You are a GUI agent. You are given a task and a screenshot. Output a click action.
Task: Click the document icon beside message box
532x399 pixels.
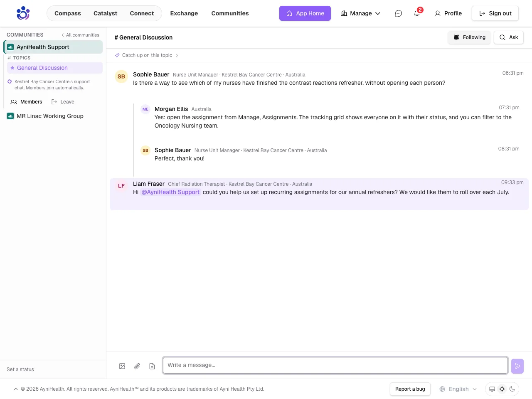(152, 366)
